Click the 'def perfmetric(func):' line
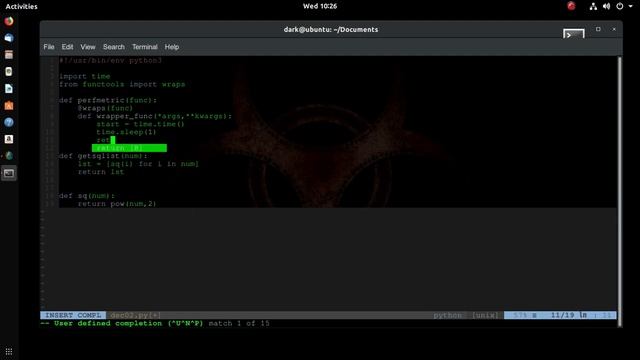Viewport: 640px width, 360px height. point(108,100)
